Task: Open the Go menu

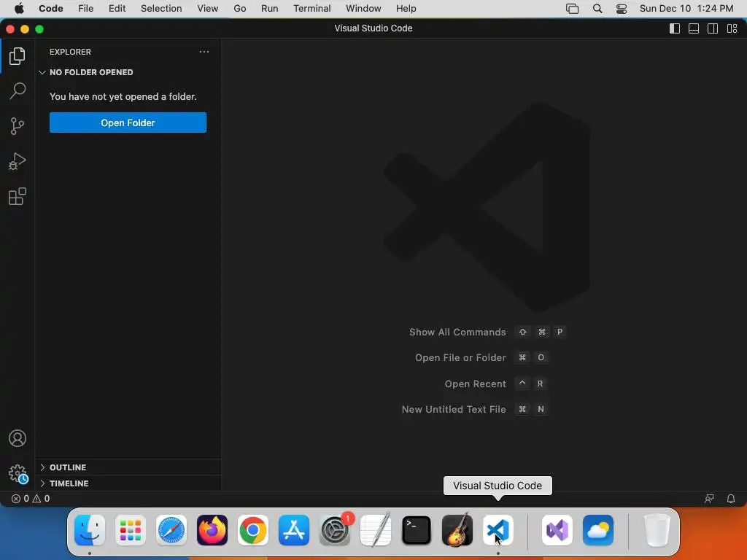Action: coord(239,9)
